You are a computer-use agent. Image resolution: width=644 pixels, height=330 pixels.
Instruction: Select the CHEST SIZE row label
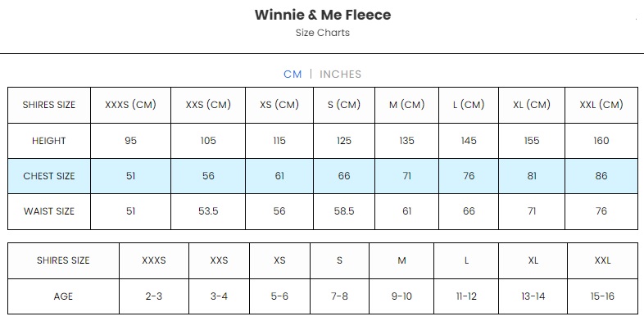click(x=49, y=176)
